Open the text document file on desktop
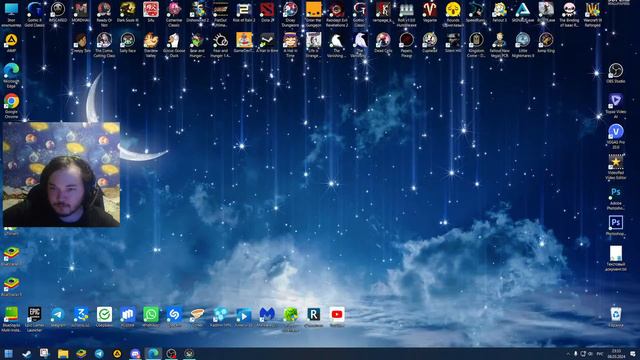The image size is (640, 360). pos(616,258)
